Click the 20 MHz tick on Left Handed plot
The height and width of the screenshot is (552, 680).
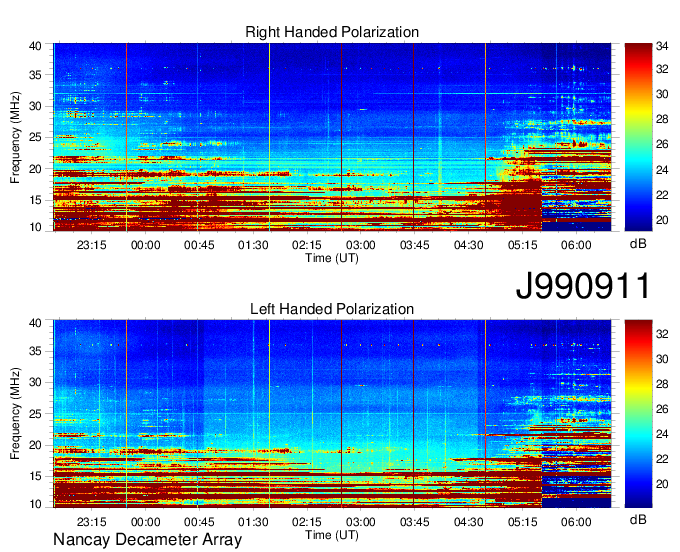pos(35,445)
